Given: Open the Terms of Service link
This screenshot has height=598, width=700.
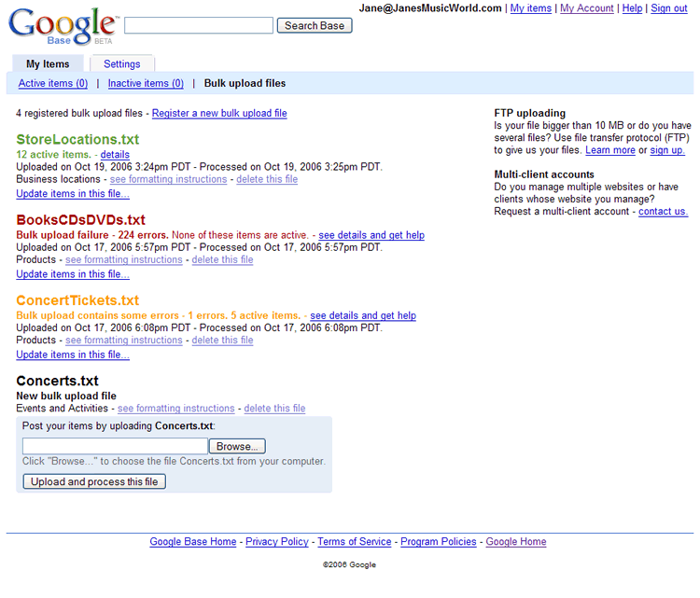Looking at the screenshot, I should click(x=355, y=542).
